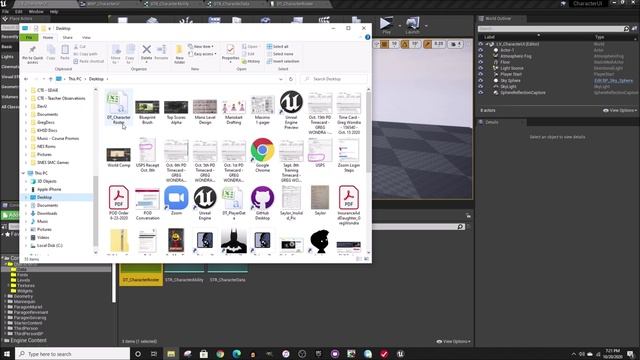The height and width of the screenshot is (360, 640).
Task: Toggle visibility of Player Start actor
Action: 481,74
